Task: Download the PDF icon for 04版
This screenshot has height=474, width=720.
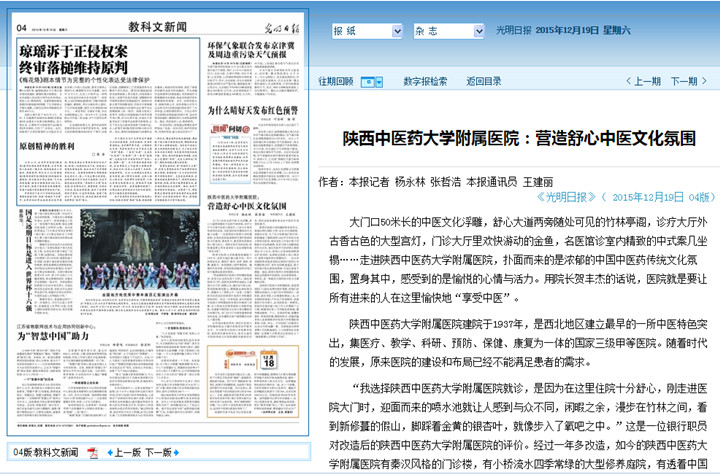Action: click(x=93, y=453)
